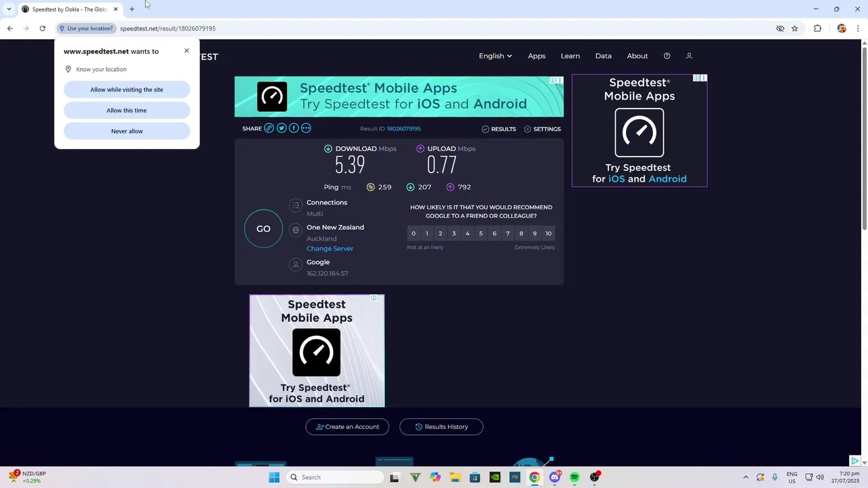This screenshot has width=868, height=488.
Task: Click the taskbar Search box
Action: click(x=335, y=477)
